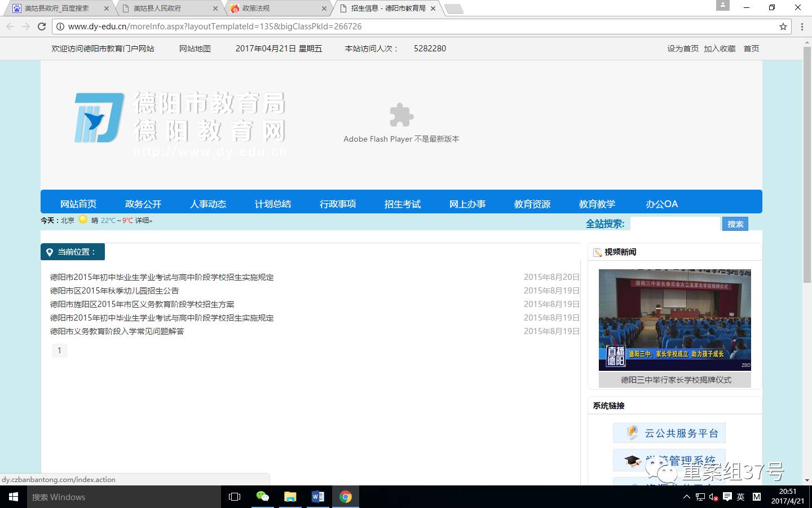Open 云公共服务平台 via its monitor icon
Image resolution: width=812 pixels, height=508 pixels.
[632, 432]
